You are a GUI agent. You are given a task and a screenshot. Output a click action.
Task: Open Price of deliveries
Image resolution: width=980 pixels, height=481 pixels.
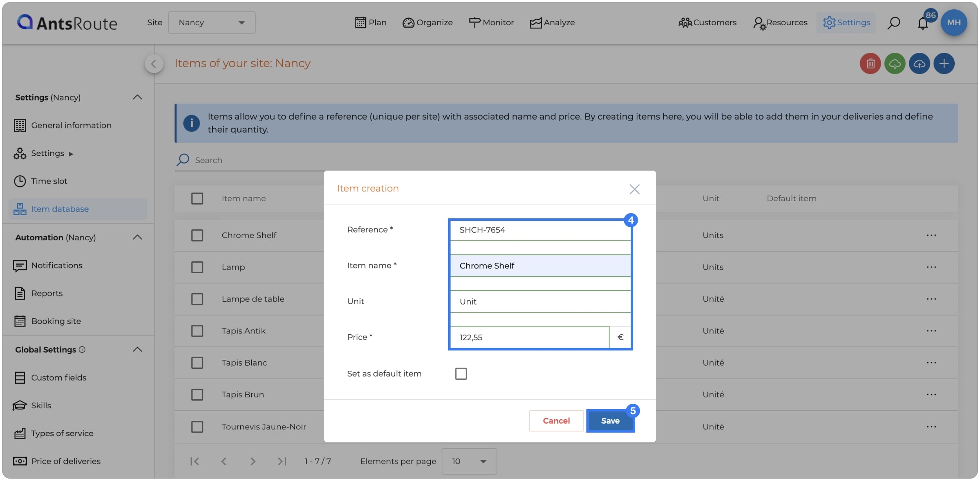click(x=57, y=461)
